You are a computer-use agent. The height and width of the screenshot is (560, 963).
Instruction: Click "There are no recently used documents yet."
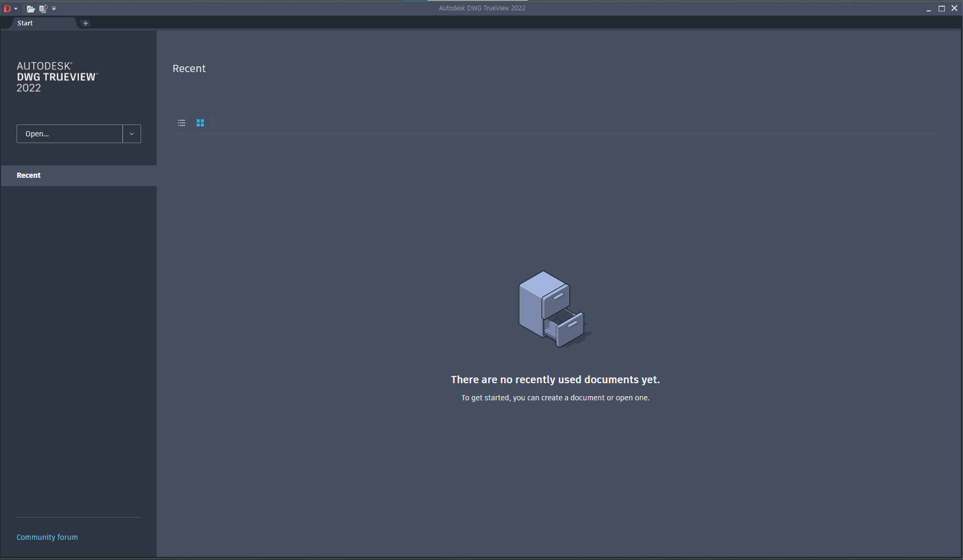(555, 380)
